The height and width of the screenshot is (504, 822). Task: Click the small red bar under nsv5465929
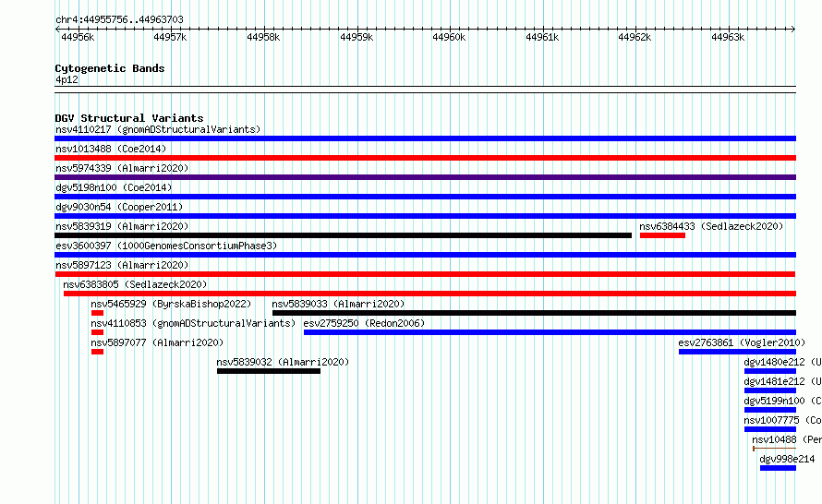(97, 313)
